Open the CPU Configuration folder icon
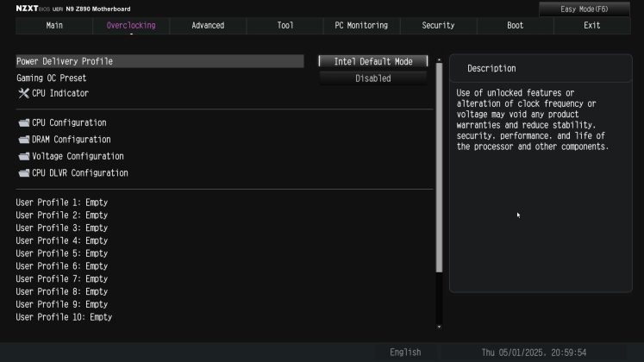The height and width of the screenshot is (362, 644). 23,123
